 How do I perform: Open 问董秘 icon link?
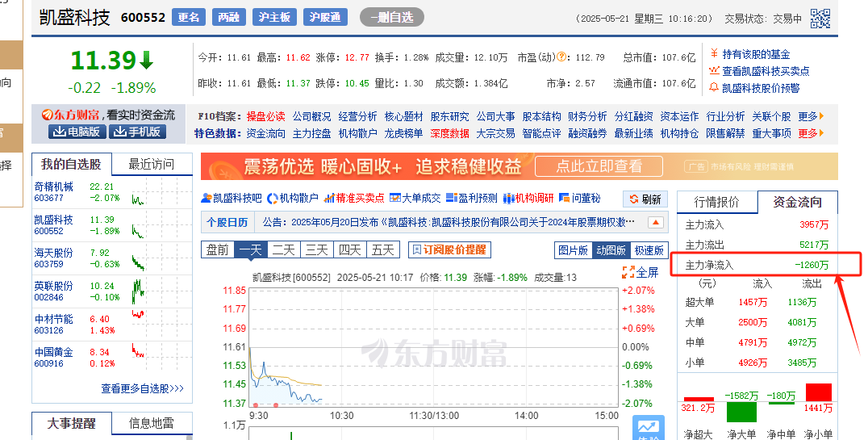click(579, 199)
